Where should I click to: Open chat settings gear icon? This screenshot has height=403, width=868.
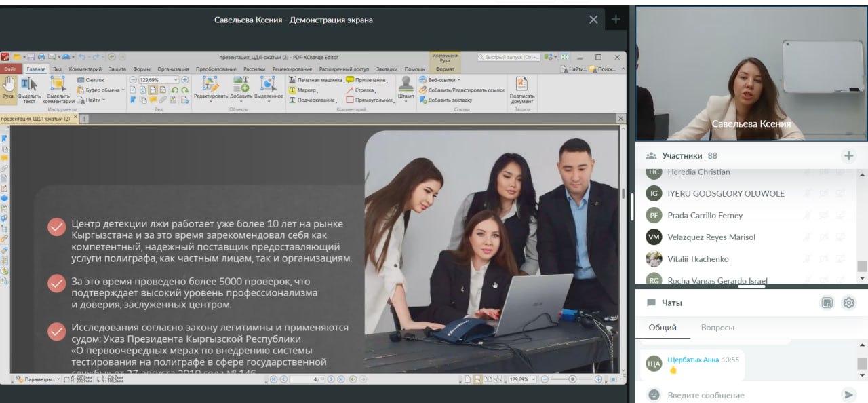[x=848, y=303]
